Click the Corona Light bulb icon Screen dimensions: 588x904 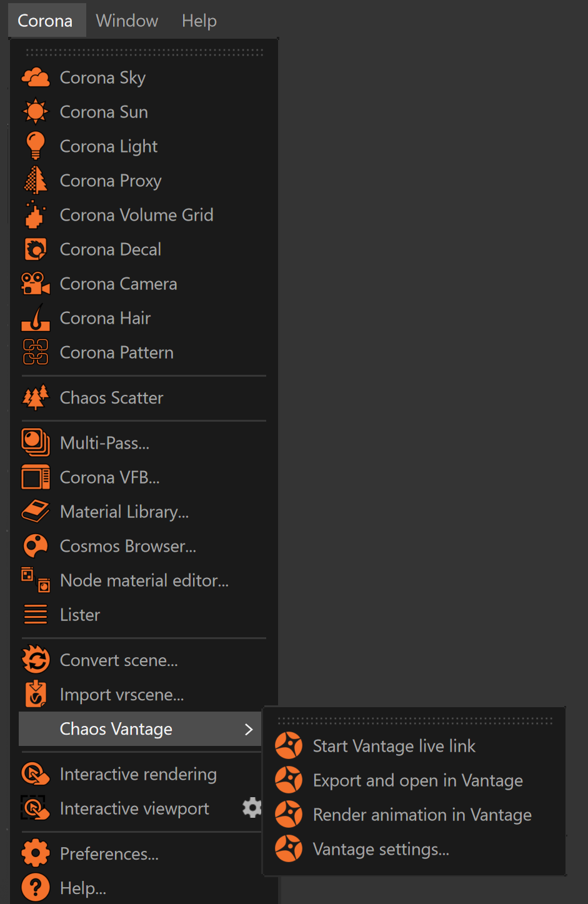[x=36, y=146]
